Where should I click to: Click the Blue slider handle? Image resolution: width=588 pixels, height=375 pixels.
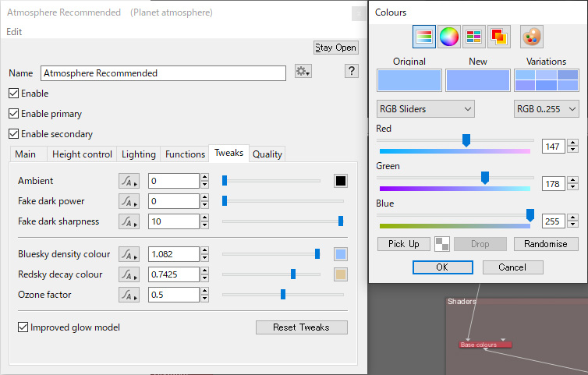530,215
